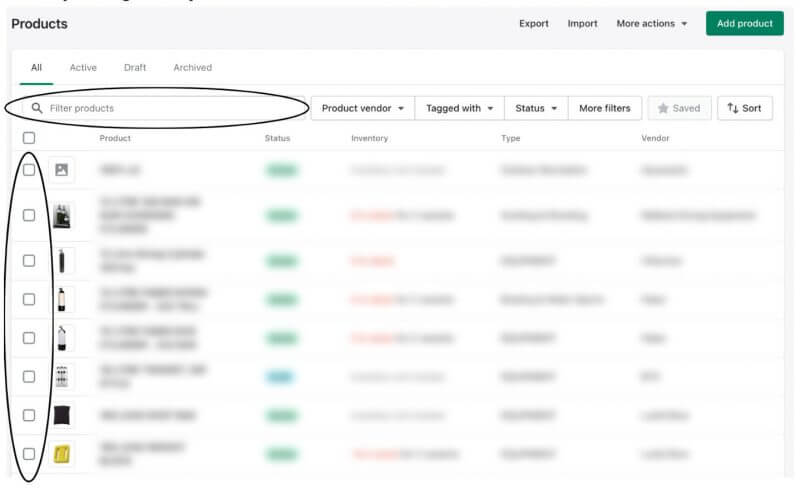Open the placeholder image product thumbnail
Viewport: 800px width, 494px height.
tap(61, 170)
